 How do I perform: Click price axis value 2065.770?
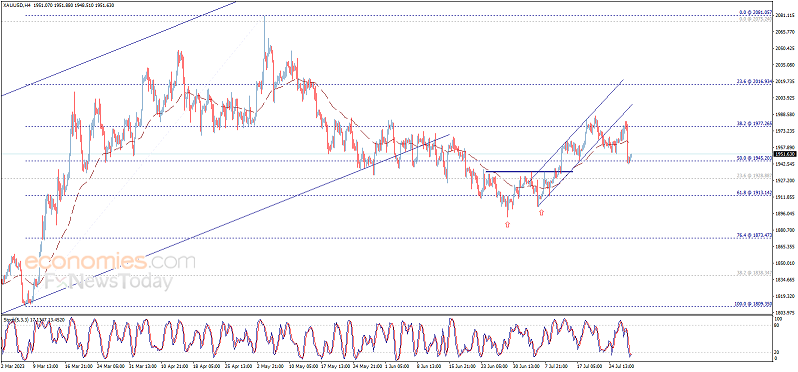784,32
